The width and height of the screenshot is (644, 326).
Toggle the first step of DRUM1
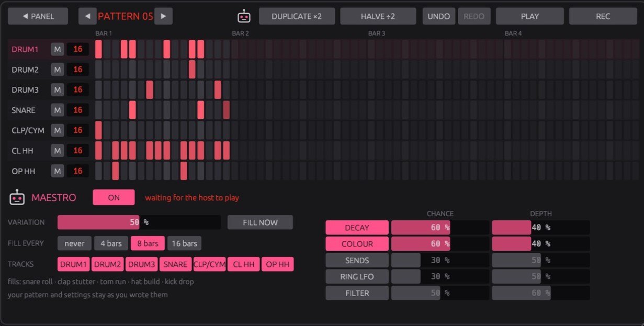click(98, 49)
